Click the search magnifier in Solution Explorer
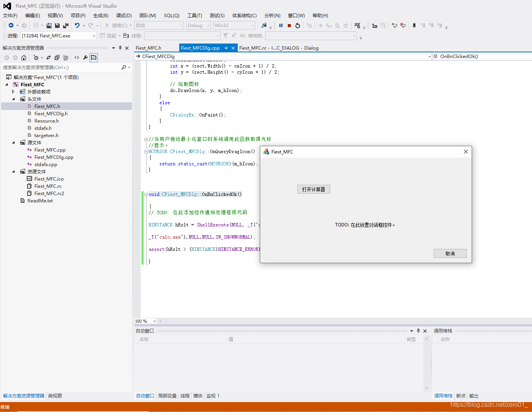This screenshot has height=412, width=532. [124, 67]
